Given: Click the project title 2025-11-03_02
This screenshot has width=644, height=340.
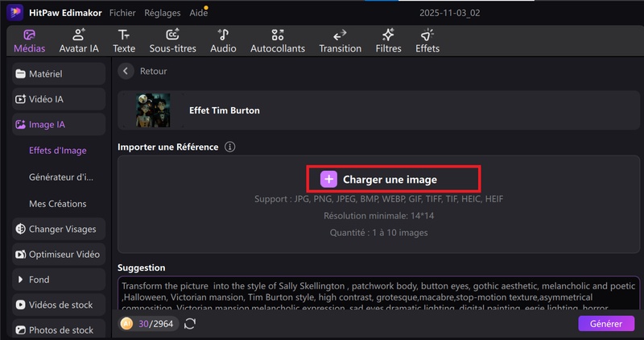Looking at the screenshot, I should pos(450,13).
